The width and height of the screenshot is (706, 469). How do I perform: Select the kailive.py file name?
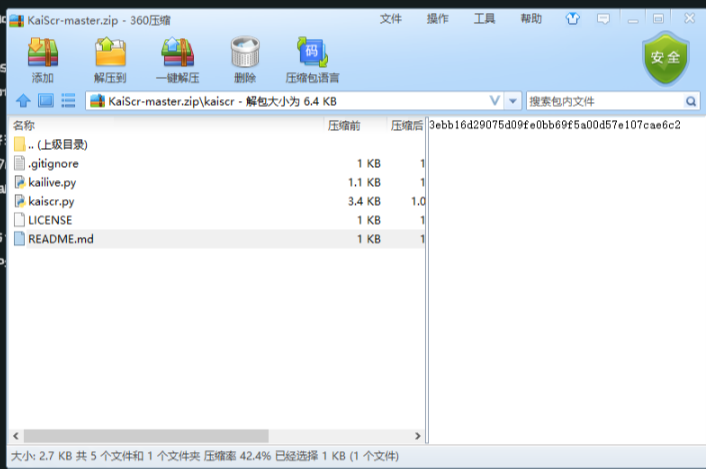coord(52,183)
